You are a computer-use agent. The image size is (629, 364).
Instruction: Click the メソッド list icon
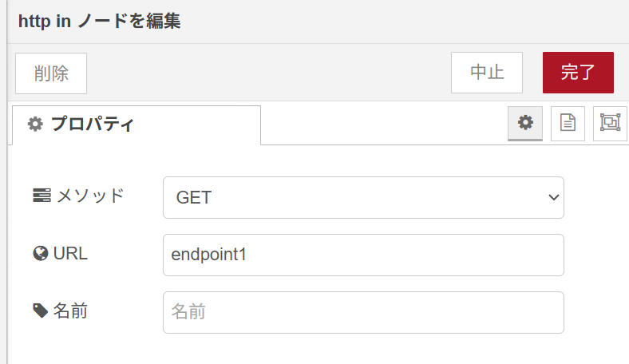(x=42, y=196)
